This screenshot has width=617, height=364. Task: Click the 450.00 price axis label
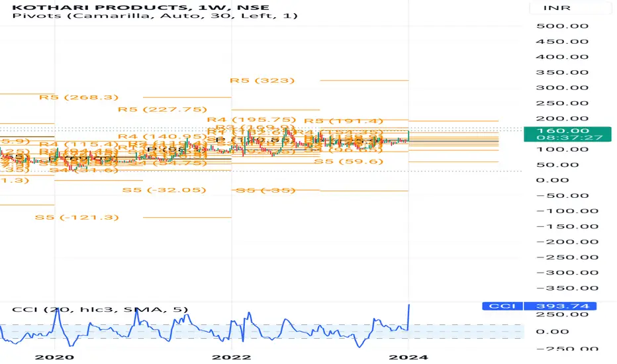click(562, 41)
